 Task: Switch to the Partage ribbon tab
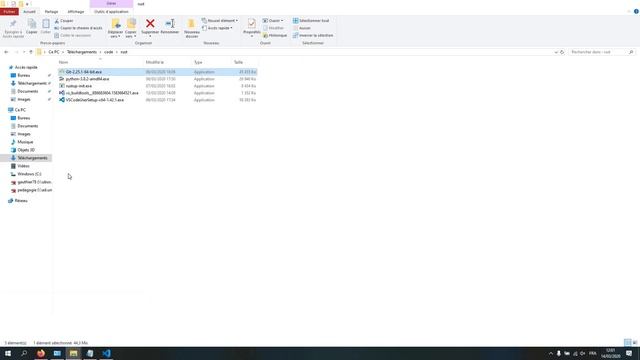click(51, 12)
